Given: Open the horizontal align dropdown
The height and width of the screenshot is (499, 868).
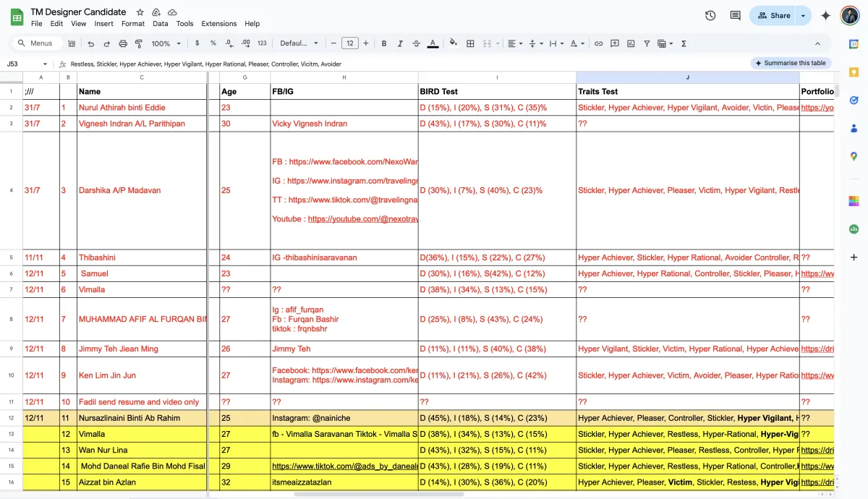Looking at the screenshot, I should tap(514, 43).
